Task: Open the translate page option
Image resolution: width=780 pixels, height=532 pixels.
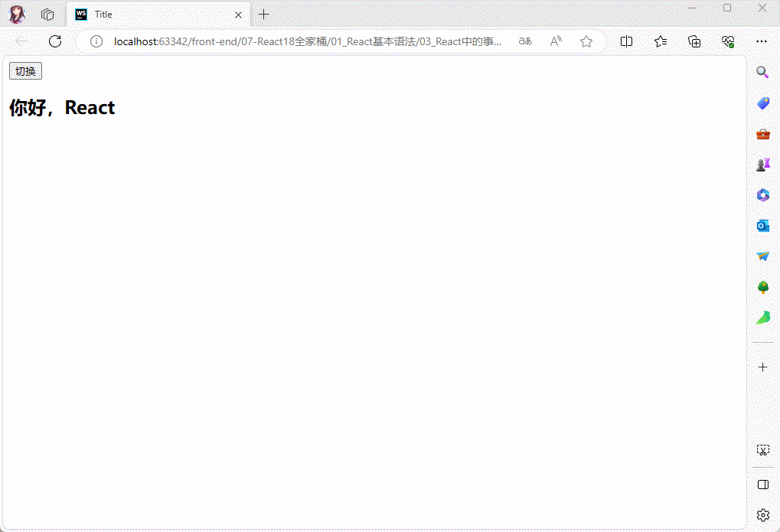Action: pyautogui.click(x=525, y=41)
